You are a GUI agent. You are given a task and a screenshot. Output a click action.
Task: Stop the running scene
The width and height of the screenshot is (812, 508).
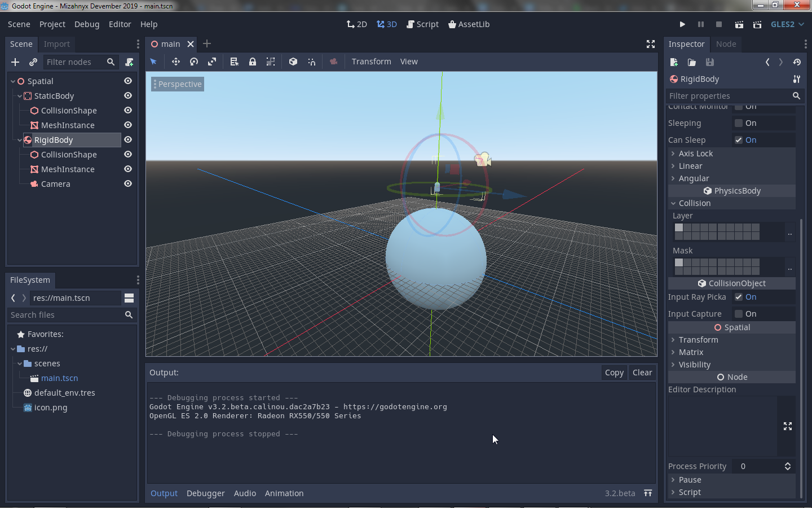[719, 24]
